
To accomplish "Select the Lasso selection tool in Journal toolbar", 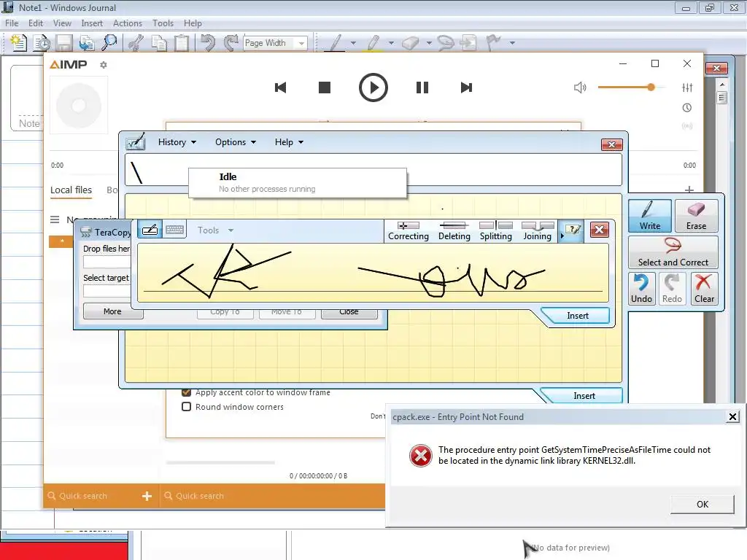I will click(446, 43).
